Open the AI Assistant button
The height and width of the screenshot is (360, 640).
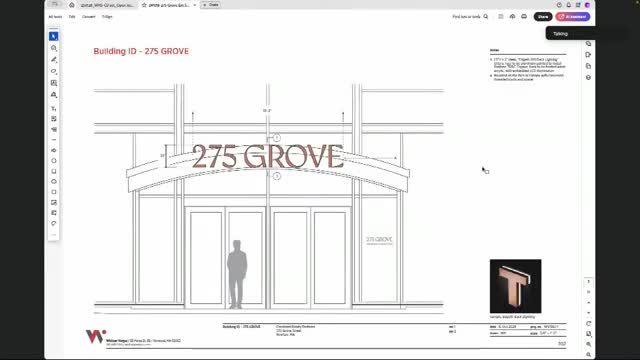pyautogui.click(x=573, y=17)
